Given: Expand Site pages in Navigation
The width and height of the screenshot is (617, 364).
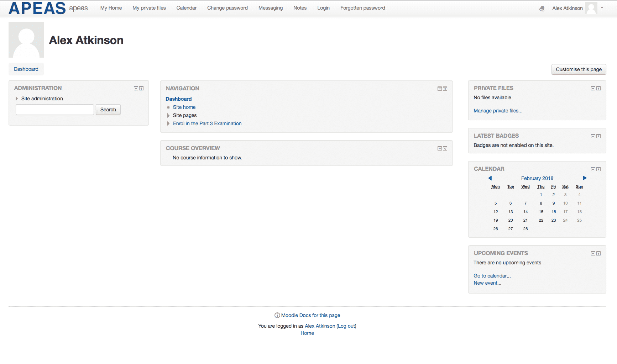Looking at the screenshot, I should (168, 115).
